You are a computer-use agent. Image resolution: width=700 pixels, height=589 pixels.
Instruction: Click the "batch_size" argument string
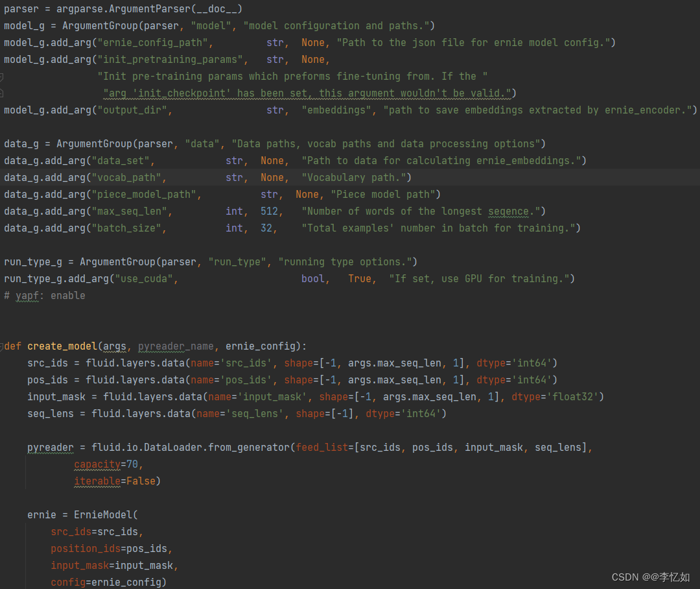[126, 228]
